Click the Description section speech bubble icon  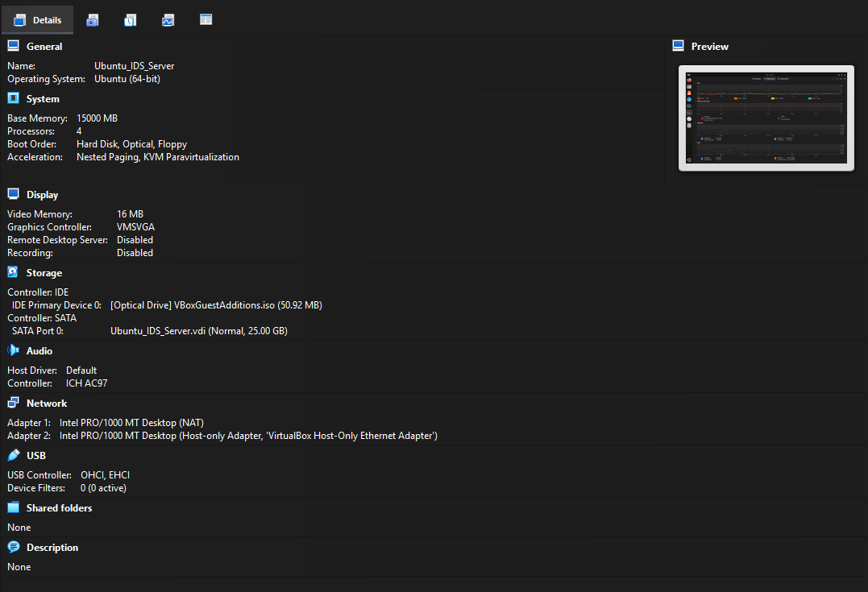[13, 547]
